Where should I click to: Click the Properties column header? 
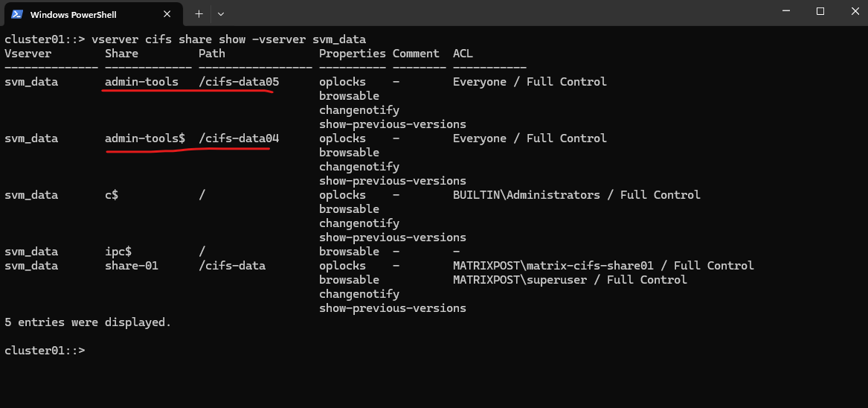[352, 54]
